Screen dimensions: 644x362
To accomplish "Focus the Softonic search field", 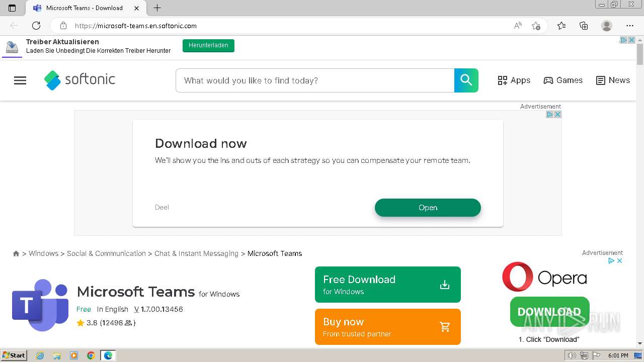I will pos(315,80).
